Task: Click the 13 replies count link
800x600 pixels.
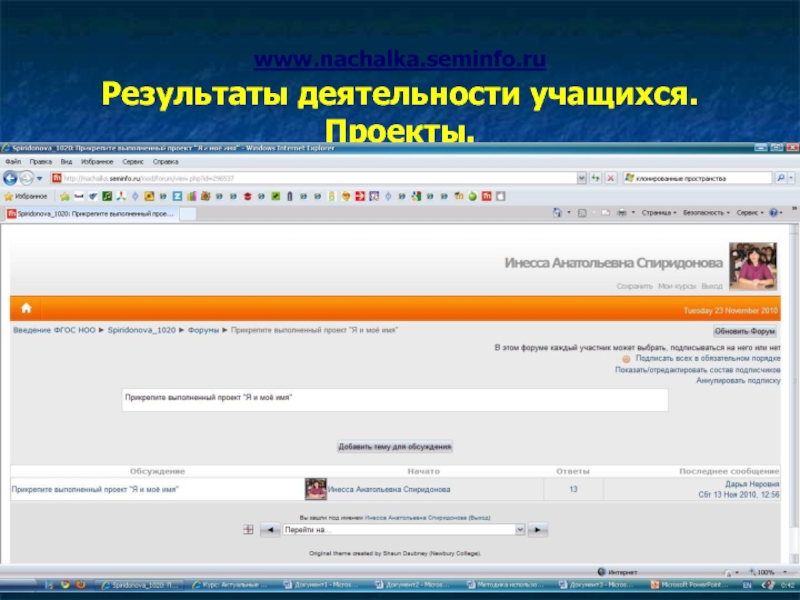Action: coord(573,489)
